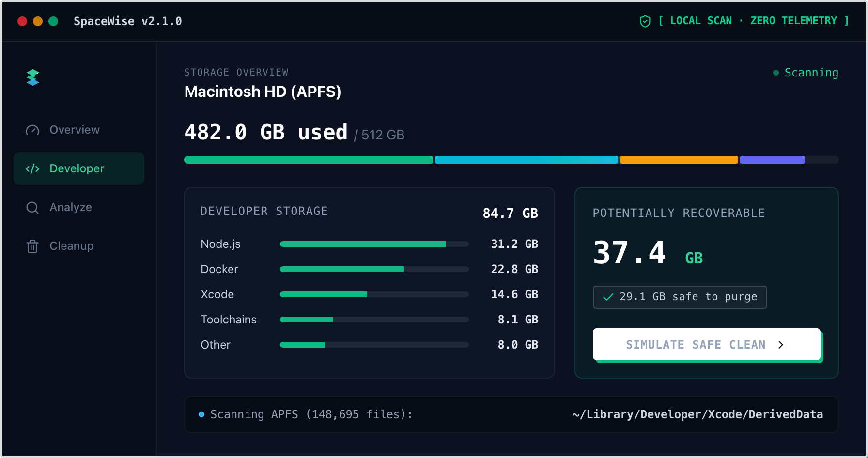Click the Cleanup trash can icon
The image size is (868, 458).
click(x=32, y=246)
